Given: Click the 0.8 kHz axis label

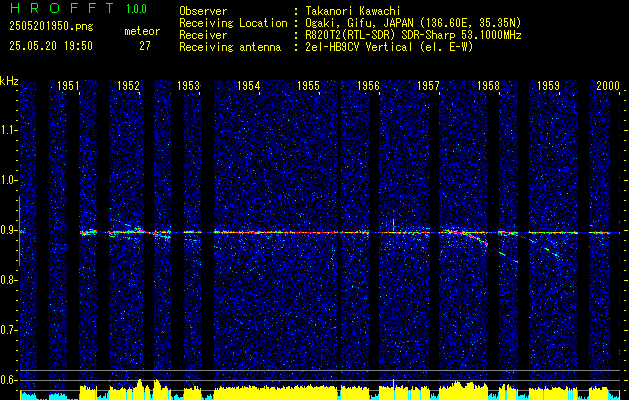Looking at the screenshot, I should pyautogui.click(x=8, y=280).
